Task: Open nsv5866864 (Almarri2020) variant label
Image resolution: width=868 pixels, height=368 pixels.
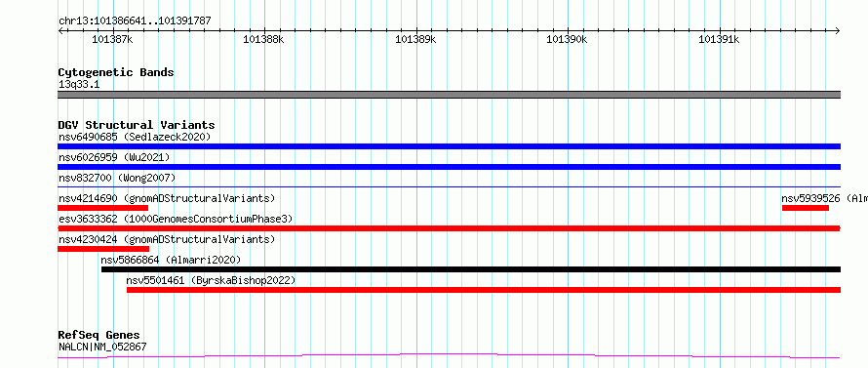Action: coord(171,260)
